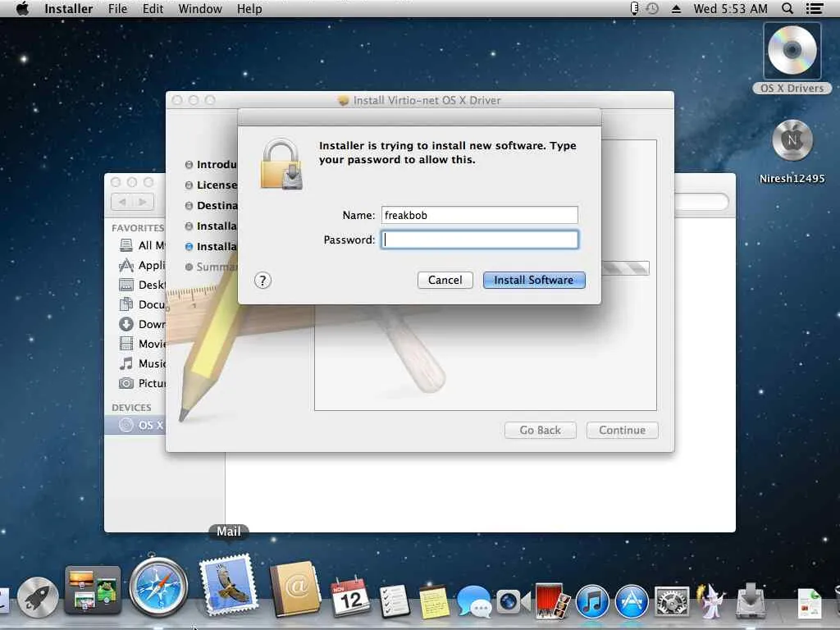Open the Window menu
The width and height of the screenshot is (840, 630).
[200, 8]
